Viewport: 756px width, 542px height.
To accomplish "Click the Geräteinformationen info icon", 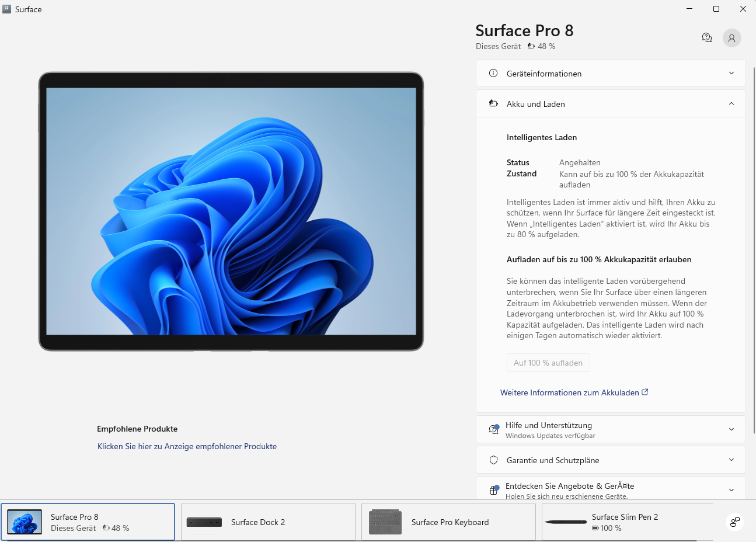I will 493,74.
